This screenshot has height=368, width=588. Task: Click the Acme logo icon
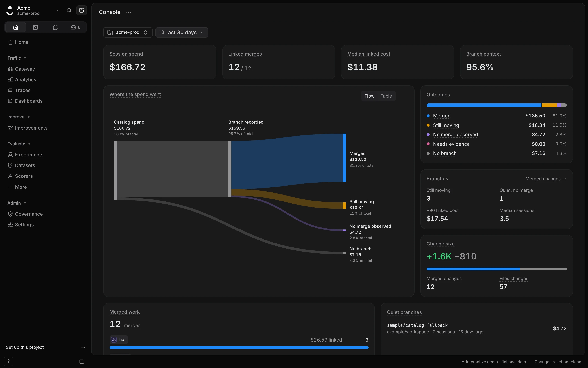10,10
